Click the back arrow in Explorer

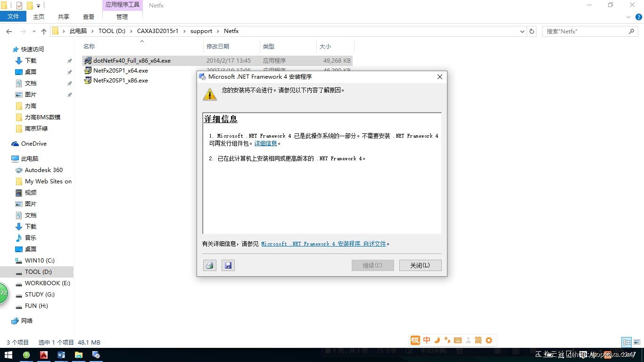click(x=9, y=31)
